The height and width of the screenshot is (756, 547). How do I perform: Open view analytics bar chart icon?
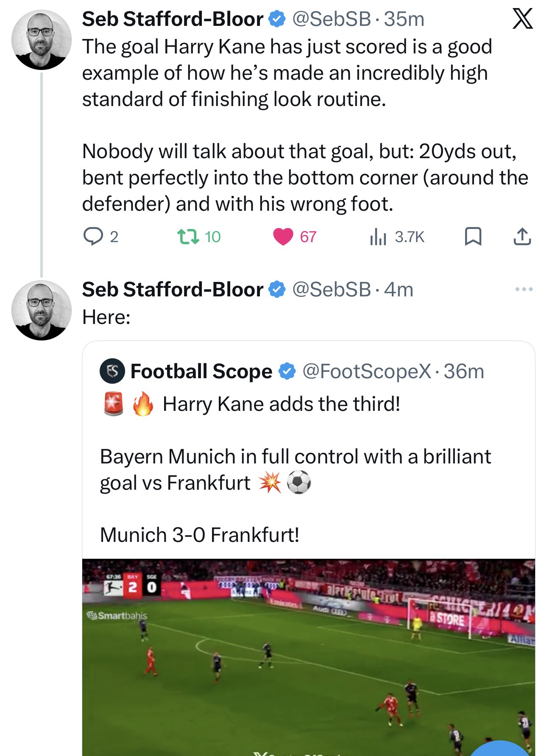[x=377, y=237]
